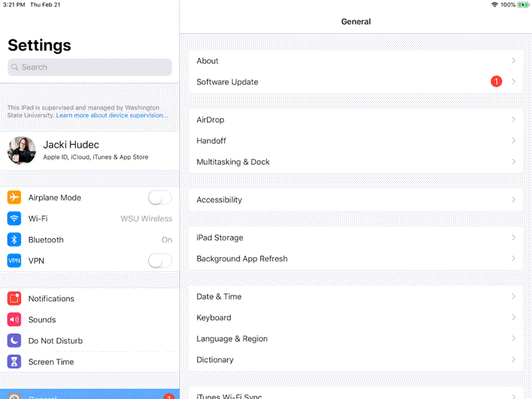Open Accessibility settings
This screenshot has width=532, height=399.
tap(356, 199)
